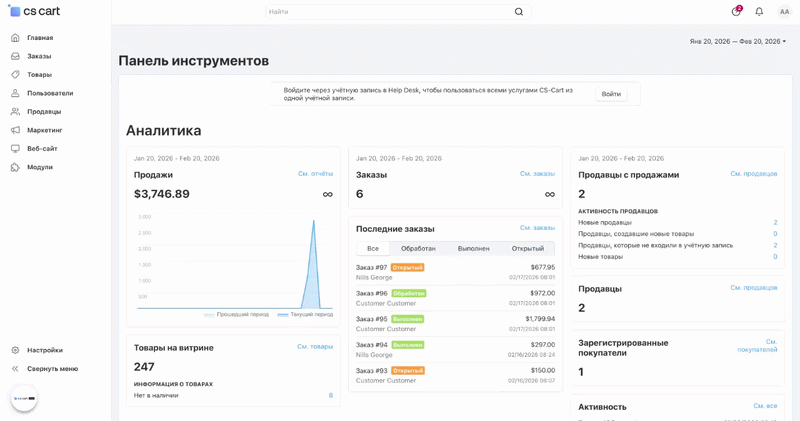Click the Главная home icon in sidebar
The width and height of the screenshot is (800, 421).
click(x=15, y=38)
